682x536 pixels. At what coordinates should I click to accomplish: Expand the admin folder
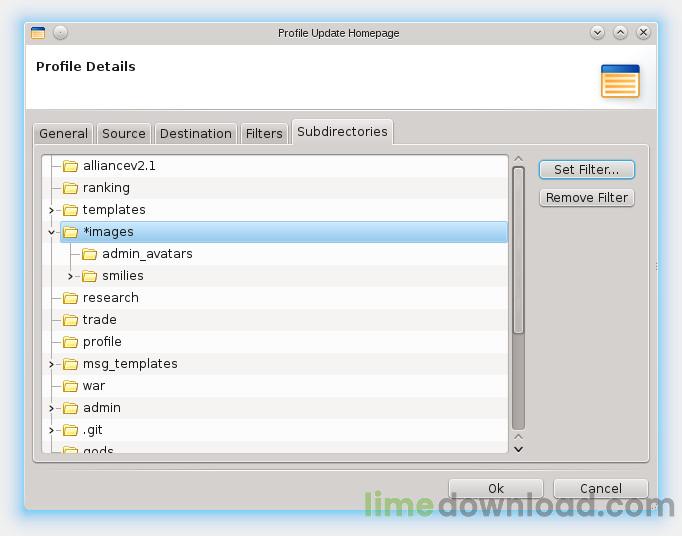pyautogui.click(x=51, y=409)
